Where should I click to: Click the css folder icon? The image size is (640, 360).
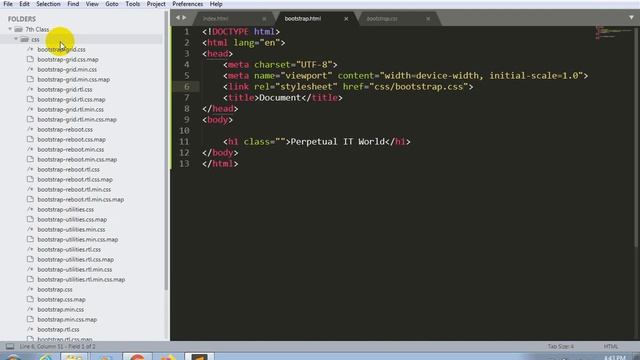[x=24, y=39]
